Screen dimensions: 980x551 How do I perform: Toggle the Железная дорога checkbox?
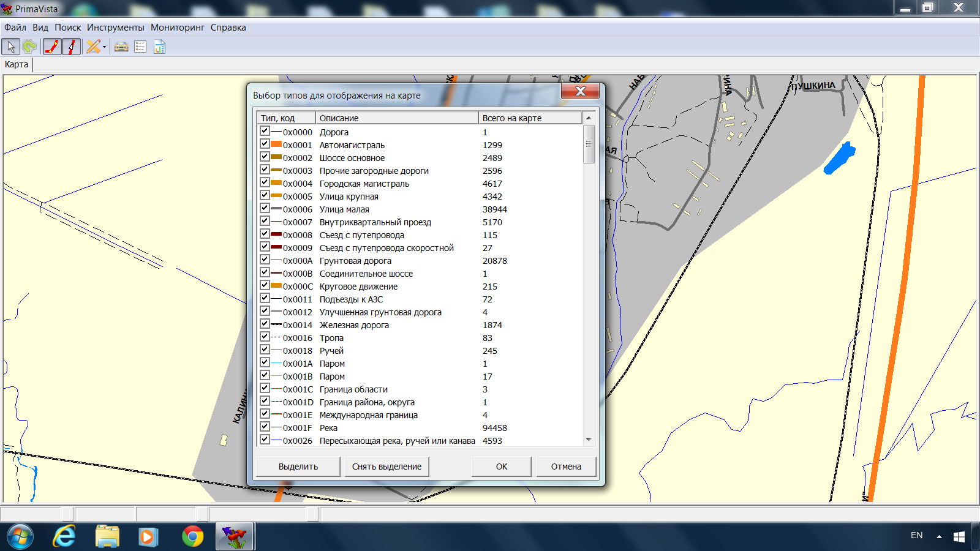pyautogui.click(x=265, y=324)
